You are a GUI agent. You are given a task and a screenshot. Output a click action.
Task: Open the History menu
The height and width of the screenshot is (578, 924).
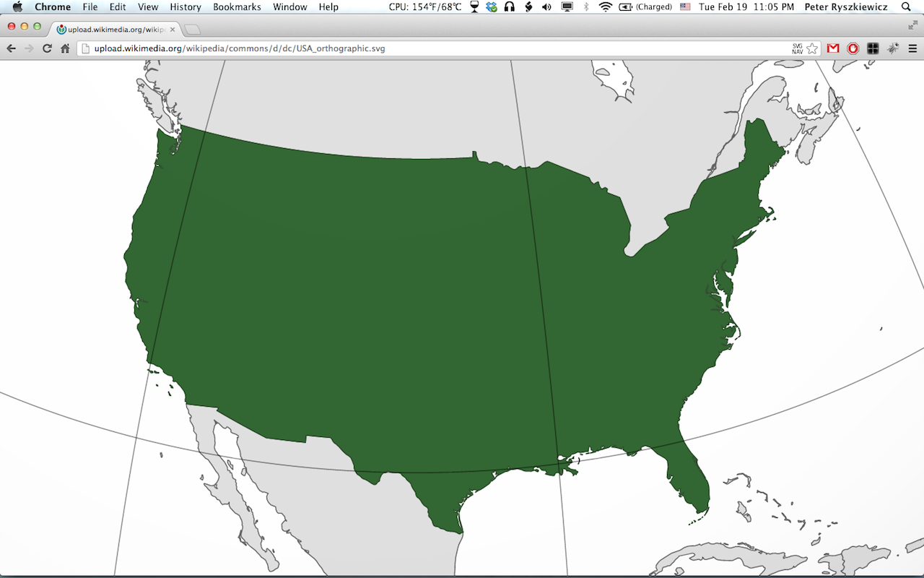(186, 7)
